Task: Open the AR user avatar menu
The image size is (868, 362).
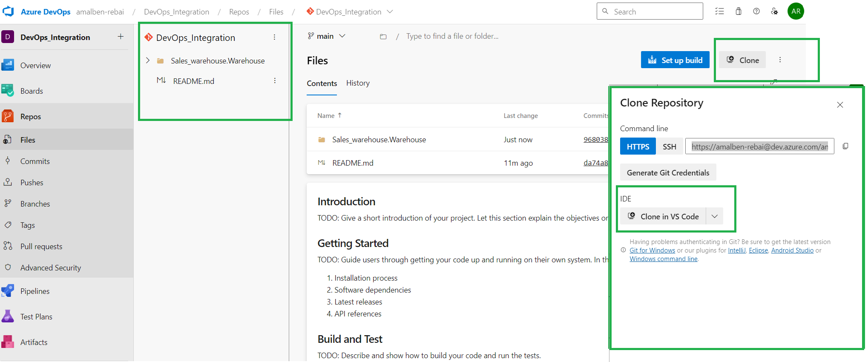Action: click(796, 11)
